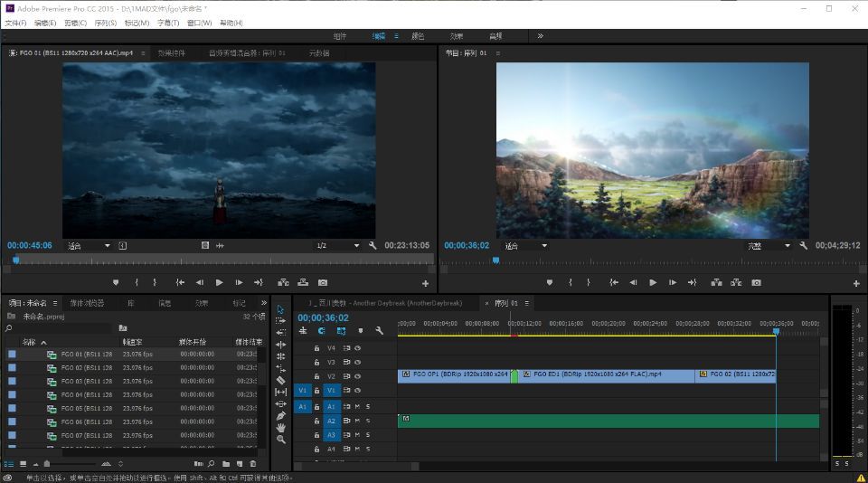Play in the Source monitor
This screenshot has width=868, height=483.
tap(219, 282)
